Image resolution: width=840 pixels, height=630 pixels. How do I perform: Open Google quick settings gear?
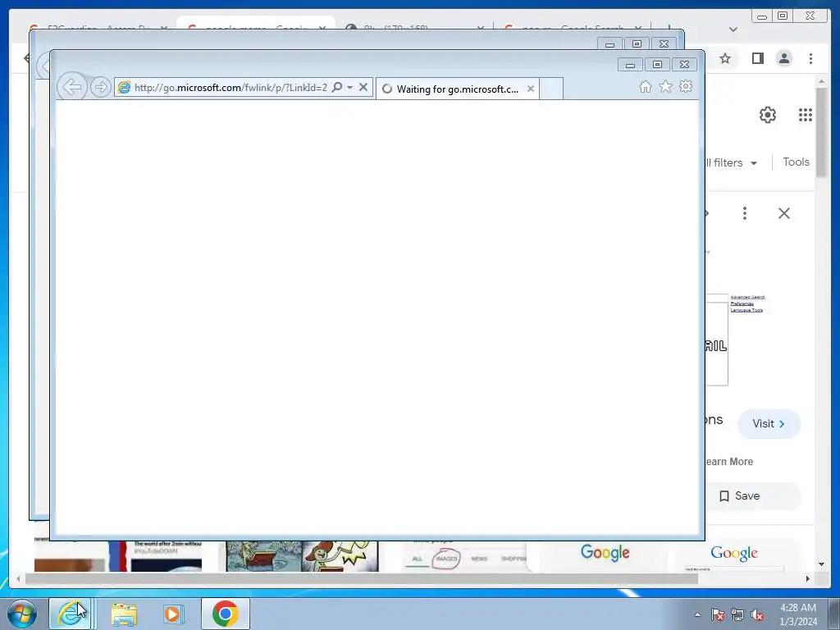(x=768, y=115)
